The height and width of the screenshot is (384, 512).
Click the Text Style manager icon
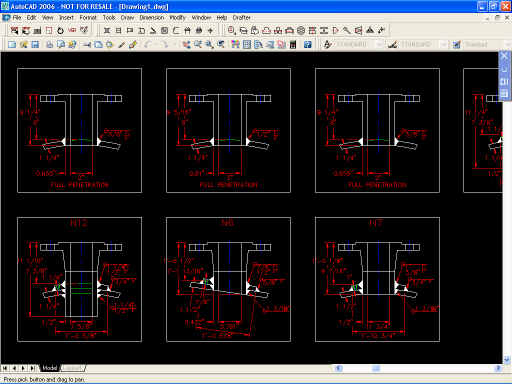point(328,44)
